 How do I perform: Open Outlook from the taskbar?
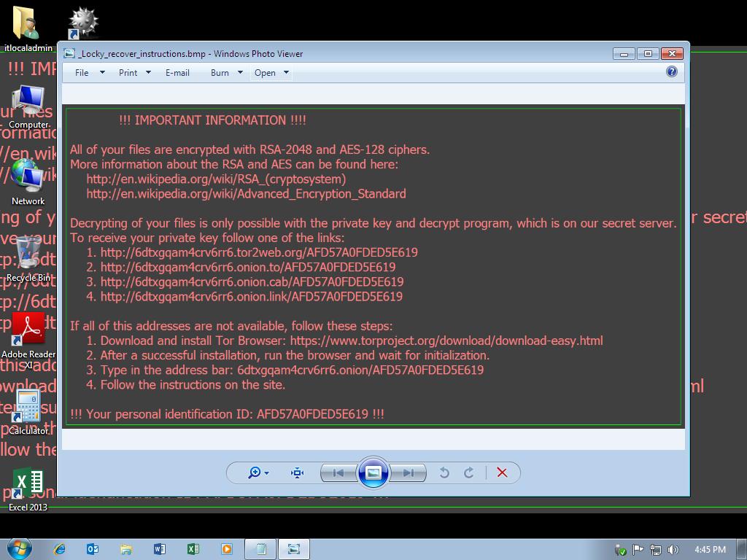click(x=92, y=548)
